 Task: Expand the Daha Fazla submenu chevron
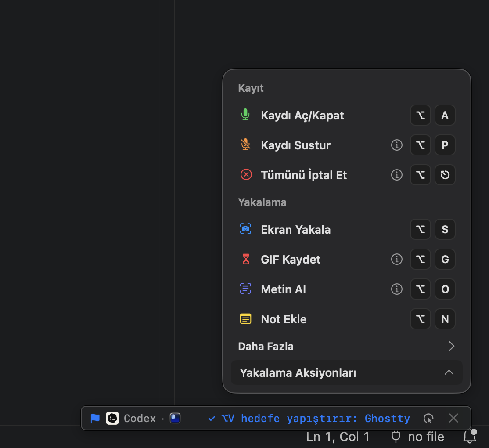(x=451, y=346)
